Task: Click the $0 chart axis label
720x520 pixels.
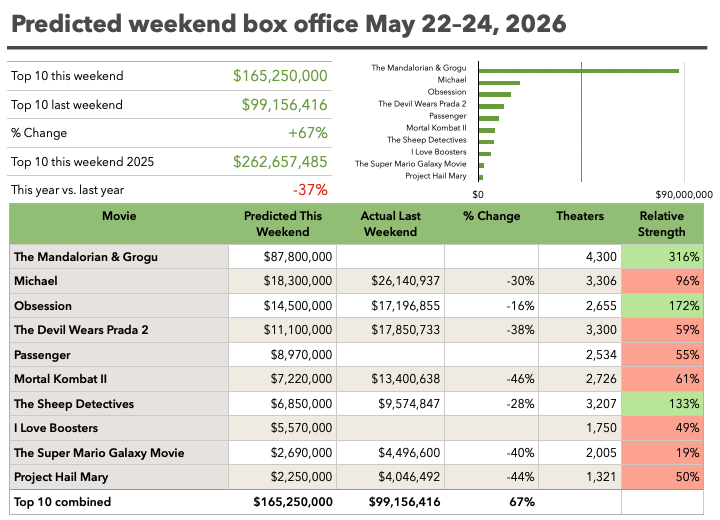Action: click(x=478, y=195)
